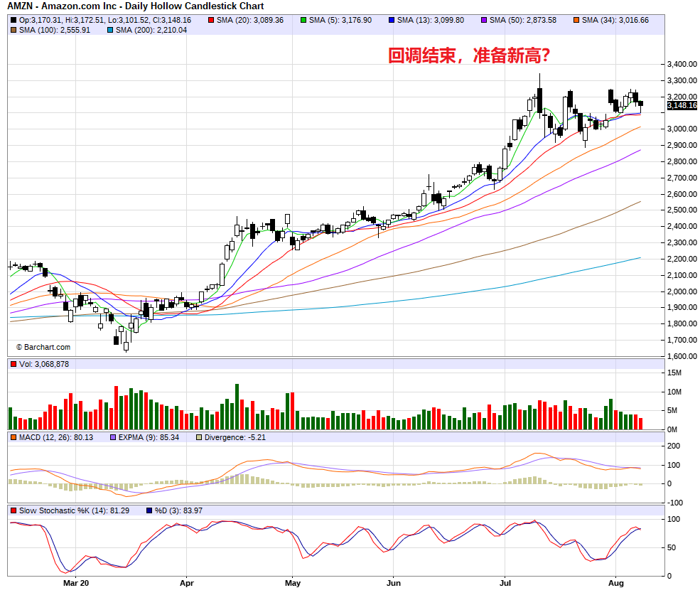
Task: Click the 'SMA (34): 3,016.66' value
Action: (615, 20)
